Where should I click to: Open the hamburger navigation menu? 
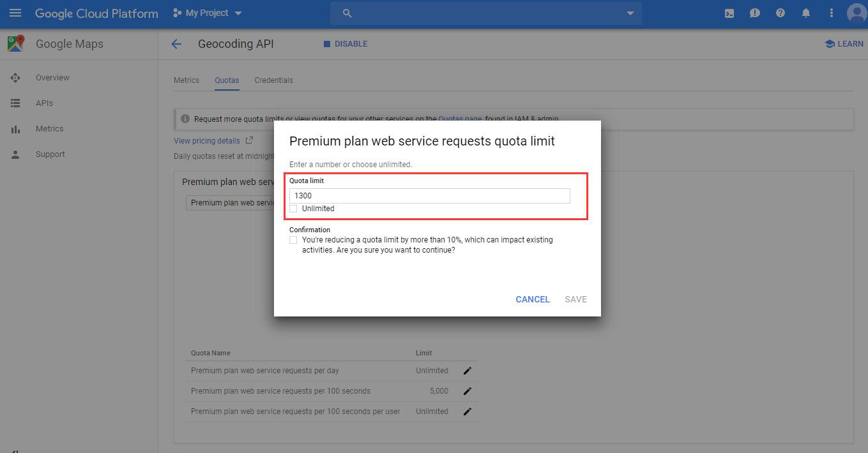[x=15, y=13]
